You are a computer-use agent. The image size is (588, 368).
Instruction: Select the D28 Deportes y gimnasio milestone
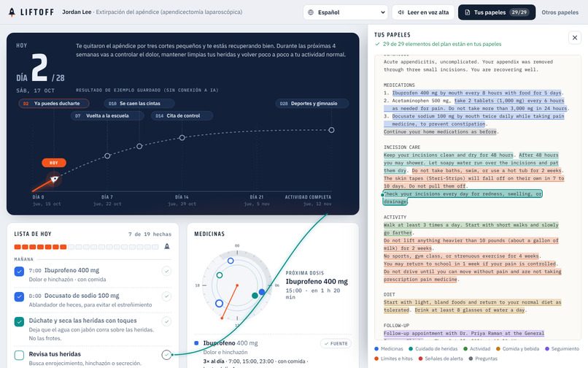[x=312, y=103]
